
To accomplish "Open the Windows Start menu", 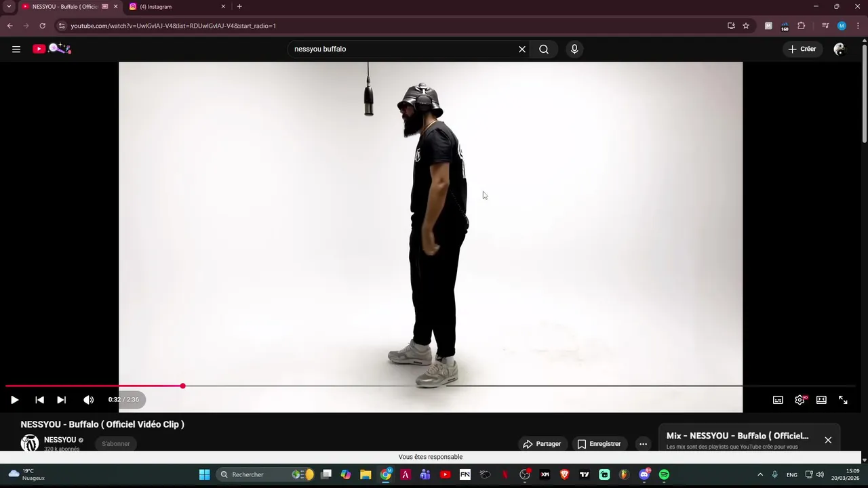I will point(204,474).
